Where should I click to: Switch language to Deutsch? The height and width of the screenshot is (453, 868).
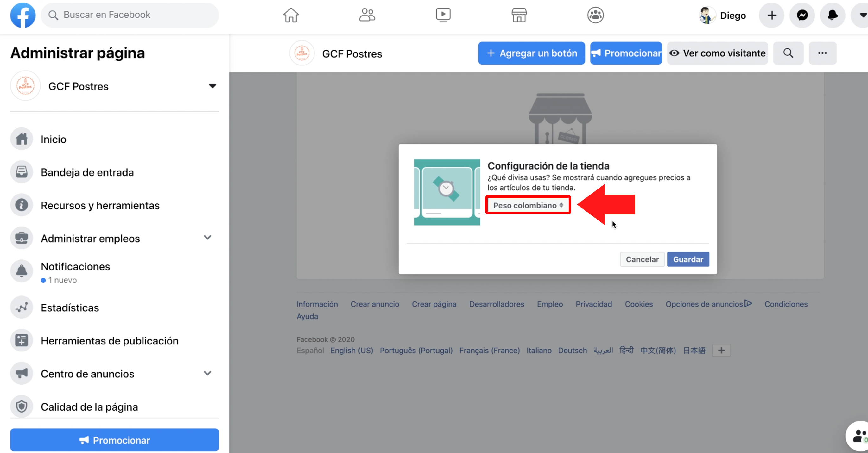click(572, 351)
